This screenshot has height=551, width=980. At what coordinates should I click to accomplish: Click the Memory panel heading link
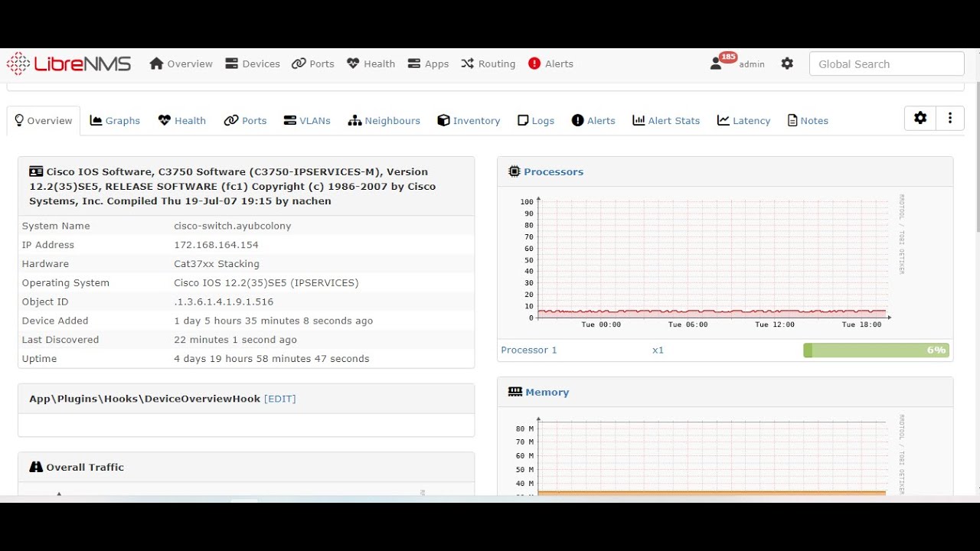547,393
